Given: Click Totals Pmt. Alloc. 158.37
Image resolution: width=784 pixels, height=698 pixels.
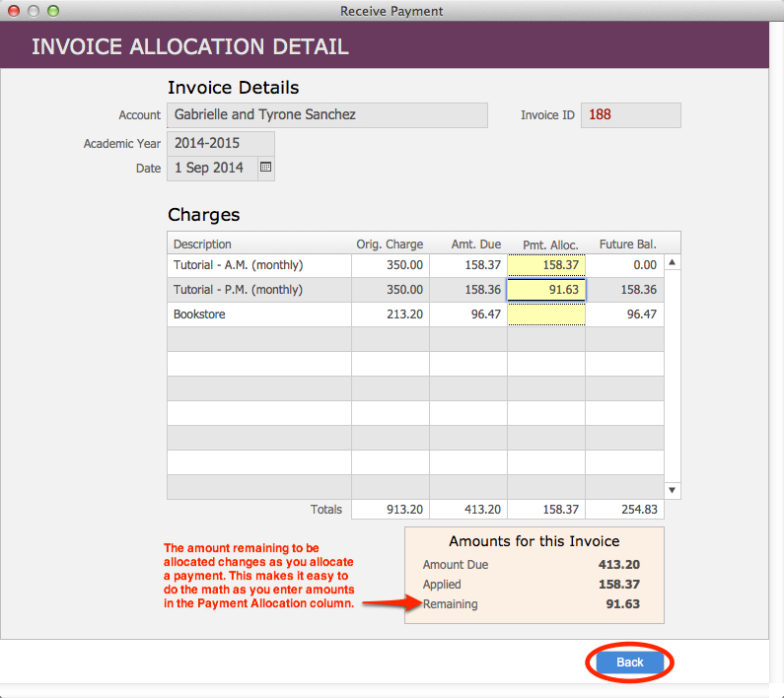Looking at the screenshot, I should [x=560, y=510].
